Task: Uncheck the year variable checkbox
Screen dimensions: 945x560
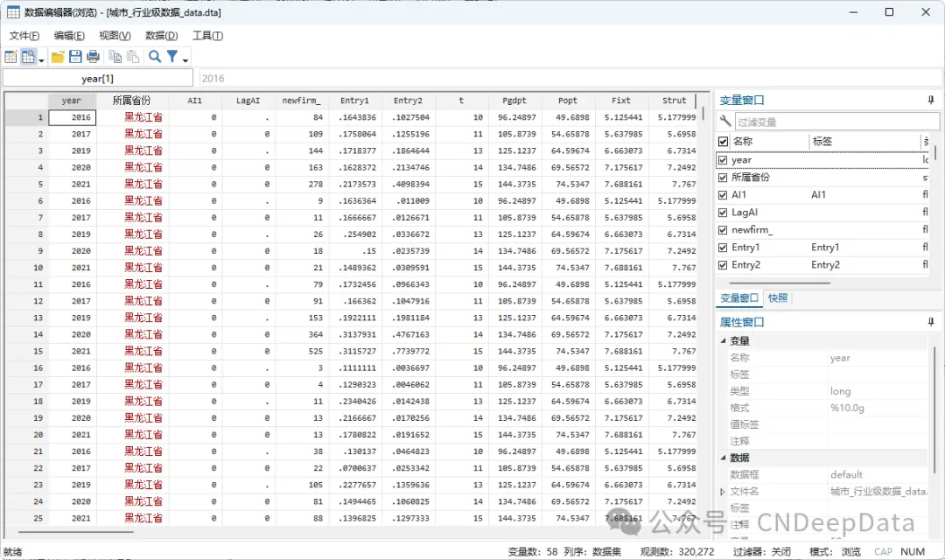Action: click(x=724, y=160)
